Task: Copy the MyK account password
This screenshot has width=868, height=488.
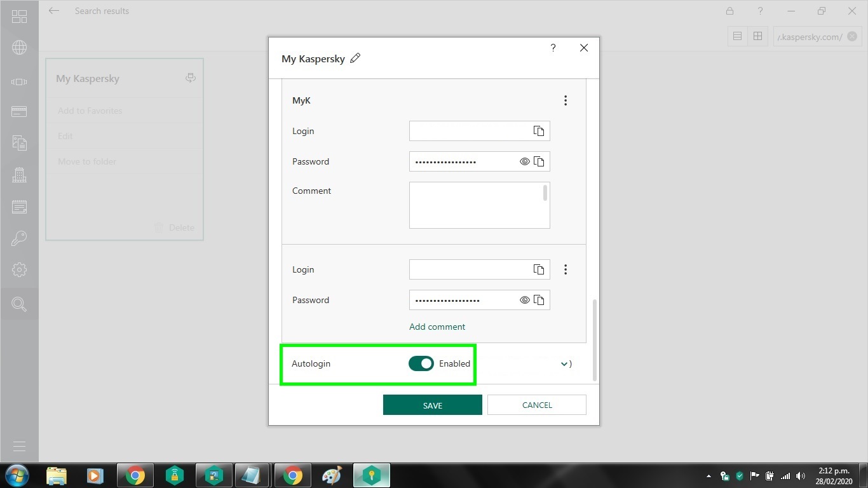Action: [x=539, y=161]
